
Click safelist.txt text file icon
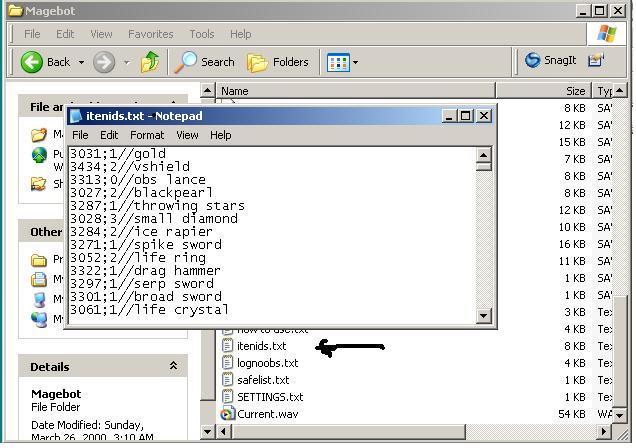click(x=227, y=379)
